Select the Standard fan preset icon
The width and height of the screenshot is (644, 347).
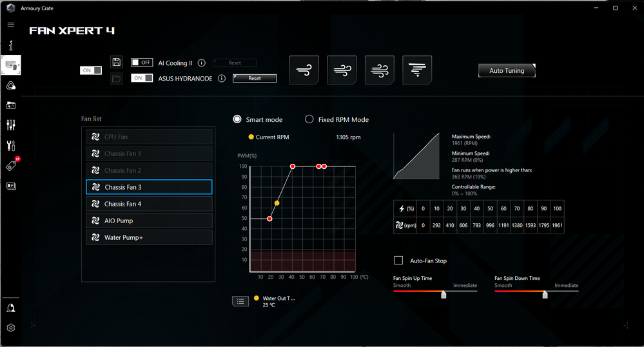342,70
